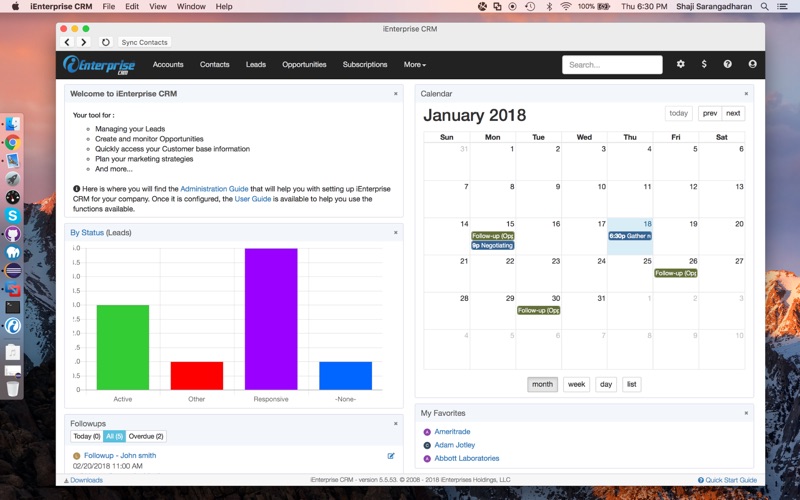Screen dimensions: 800x500
Task: Open the settings gear in CRM navbar
Action: click(x=681, y=64)
